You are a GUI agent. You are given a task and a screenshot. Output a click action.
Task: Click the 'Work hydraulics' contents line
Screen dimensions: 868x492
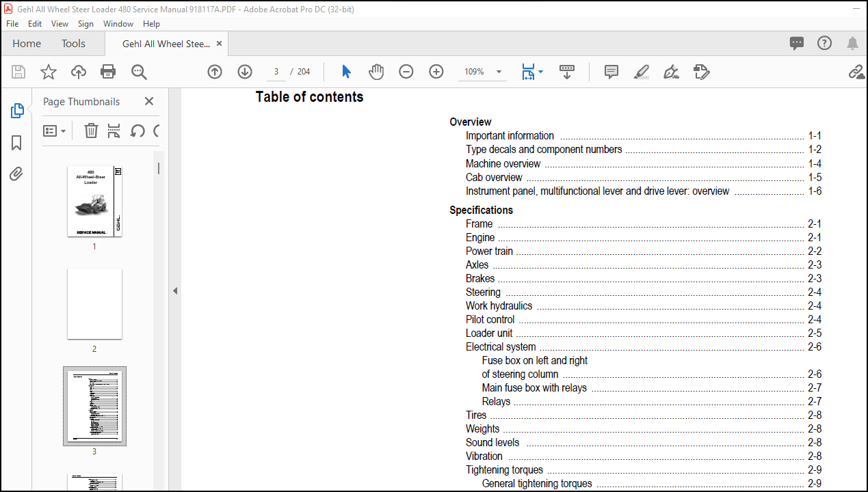point(499,305)
